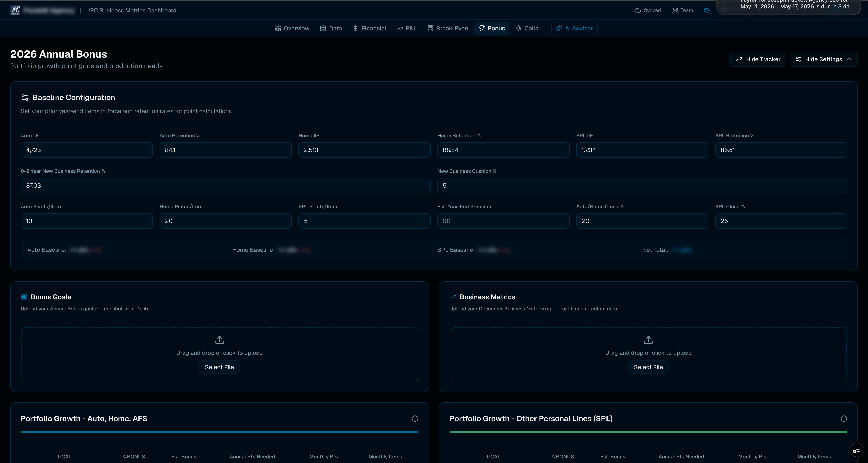Click the Business Metrics upload arrow icon
Screen dimensions: 868x463
tap(648, 340)
